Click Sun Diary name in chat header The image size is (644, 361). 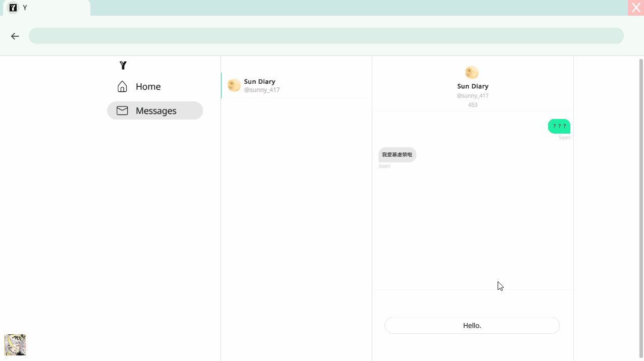click(x=472, y=86)
